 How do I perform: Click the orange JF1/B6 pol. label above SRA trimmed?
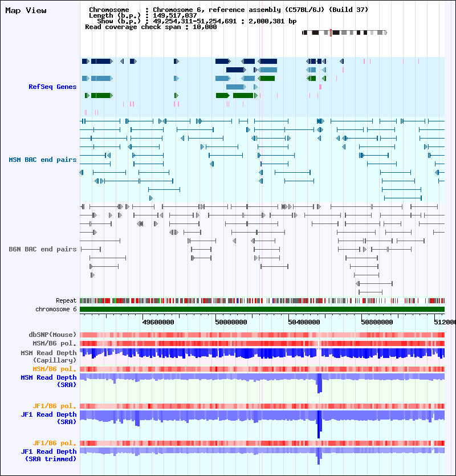click(54, 443)
